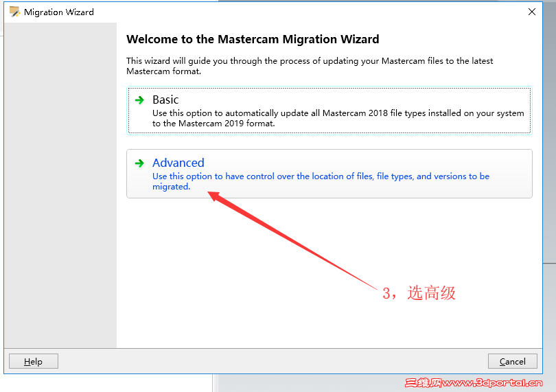Viewport: 556px width, 392px height.
Task: Click the Migration Wizard title bar icon
Action: point(14,12)
